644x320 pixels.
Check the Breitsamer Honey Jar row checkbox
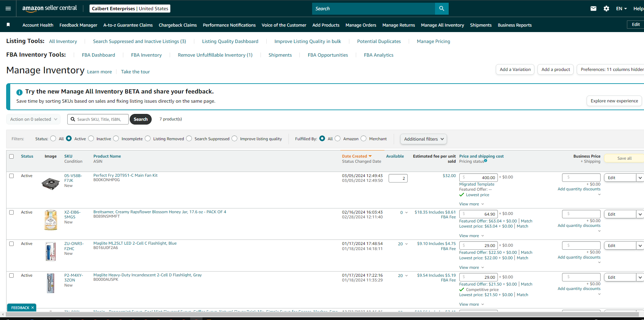12,212
